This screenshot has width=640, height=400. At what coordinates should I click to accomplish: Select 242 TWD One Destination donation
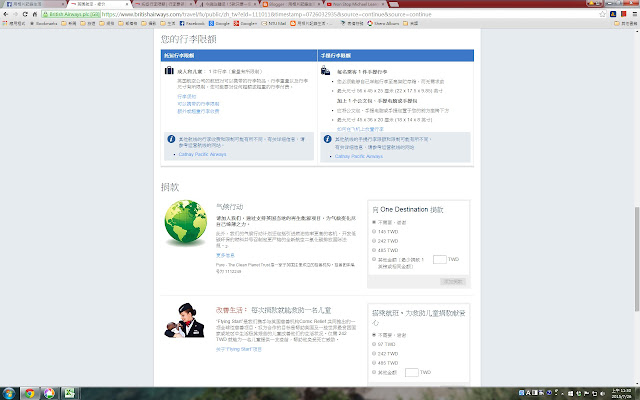[374, 241]
